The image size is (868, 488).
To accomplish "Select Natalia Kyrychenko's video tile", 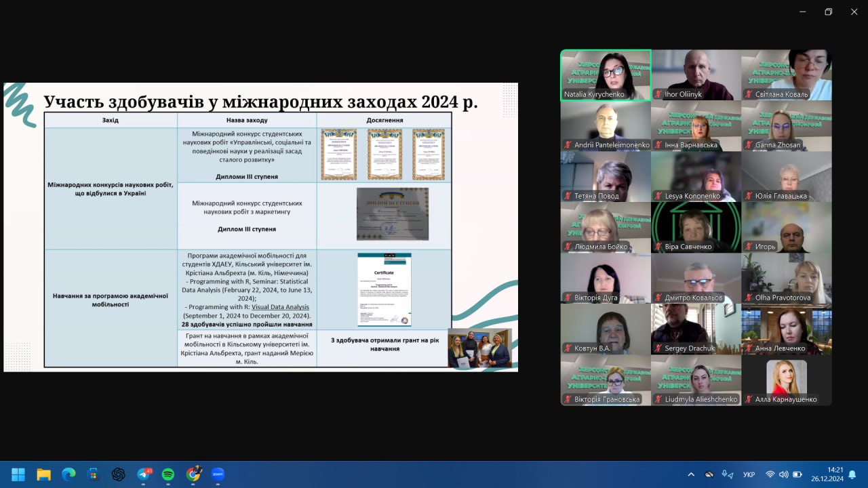I will click(x=606, y=75).
